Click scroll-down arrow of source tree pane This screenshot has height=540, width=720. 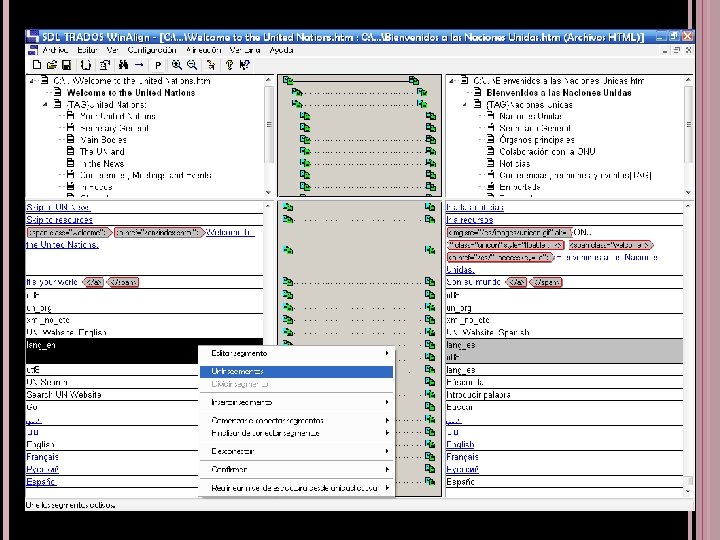pyautogui.click(x=269, y=192)
